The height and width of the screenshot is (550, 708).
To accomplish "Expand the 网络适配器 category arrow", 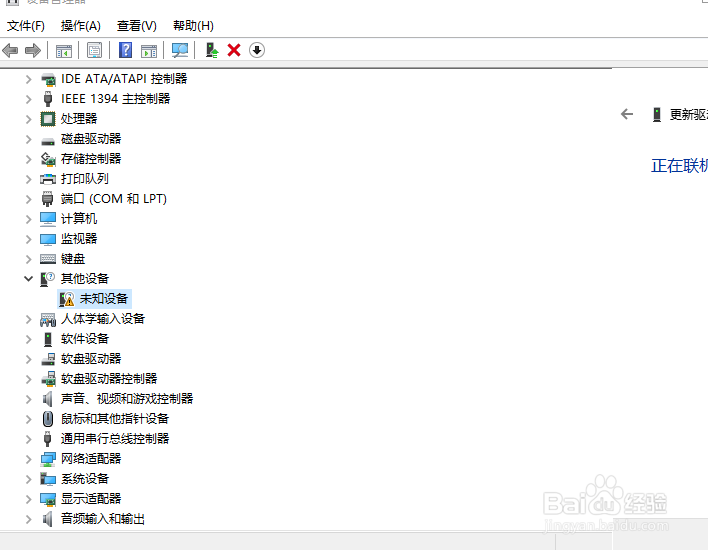I will pos(28,459).
